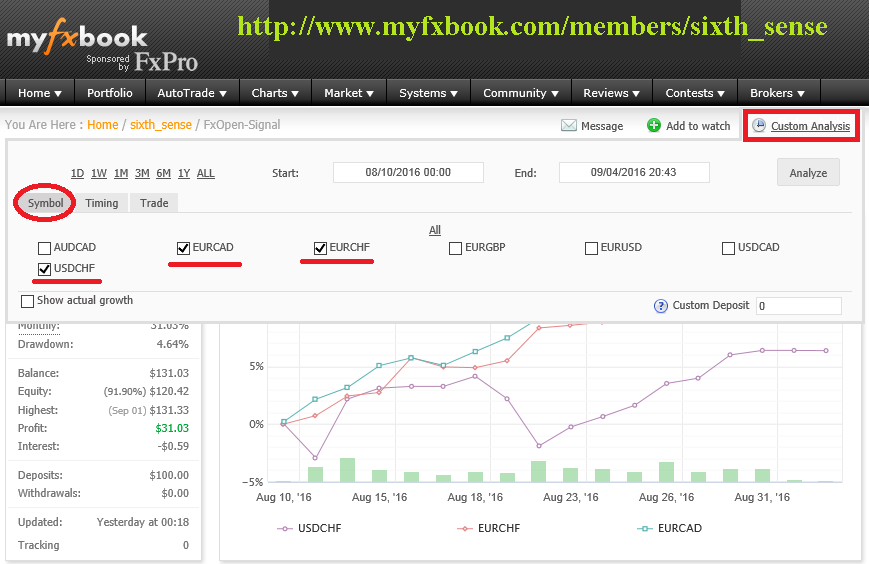Click the Message link

coord(602,126)
